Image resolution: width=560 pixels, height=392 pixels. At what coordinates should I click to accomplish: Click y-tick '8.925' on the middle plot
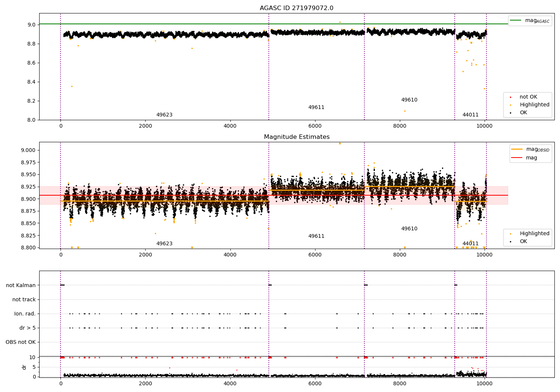tap(28, 187)
